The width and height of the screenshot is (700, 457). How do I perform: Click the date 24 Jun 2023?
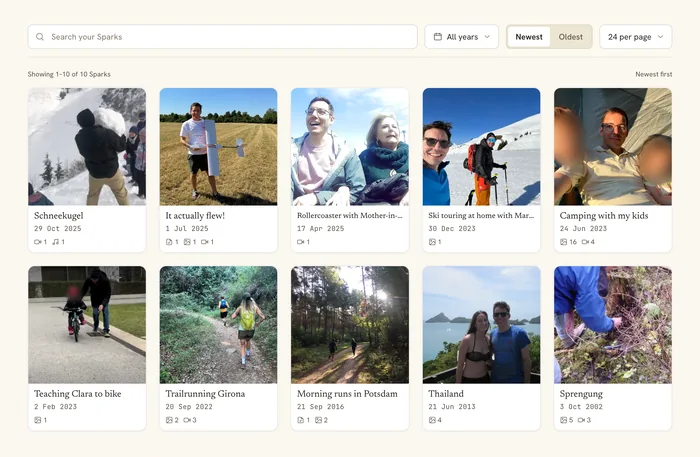[583, 228]
